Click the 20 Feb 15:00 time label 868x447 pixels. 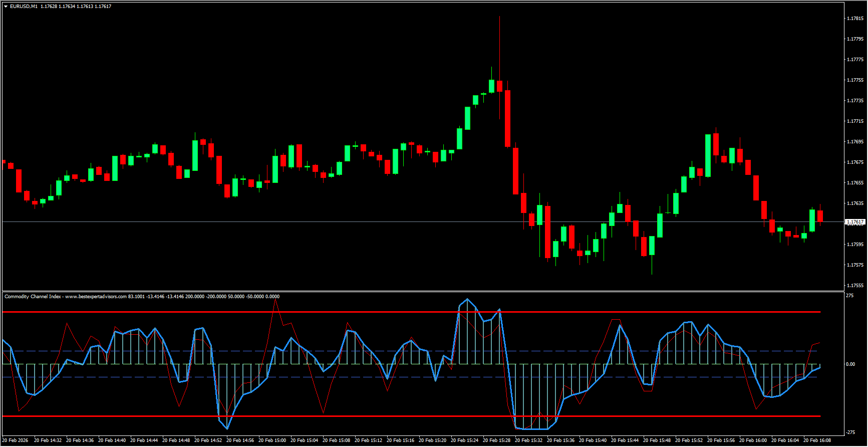pos(272,440)
